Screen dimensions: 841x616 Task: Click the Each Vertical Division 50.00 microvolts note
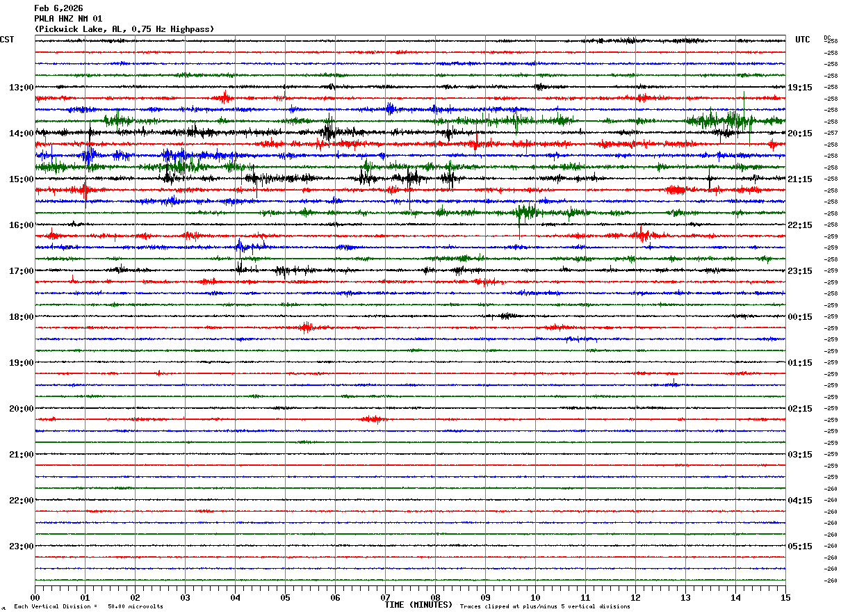88,607
